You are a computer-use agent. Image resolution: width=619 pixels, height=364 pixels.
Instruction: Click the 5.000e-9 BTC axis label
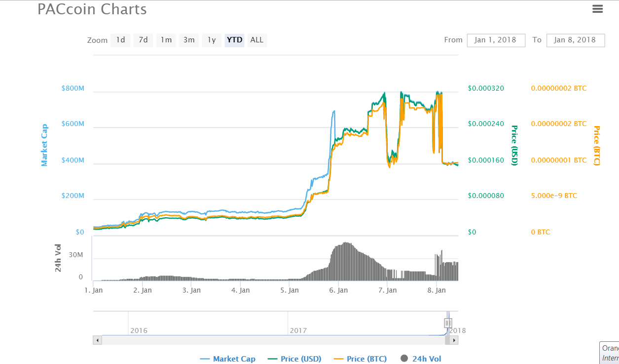(x=554, y=196)
